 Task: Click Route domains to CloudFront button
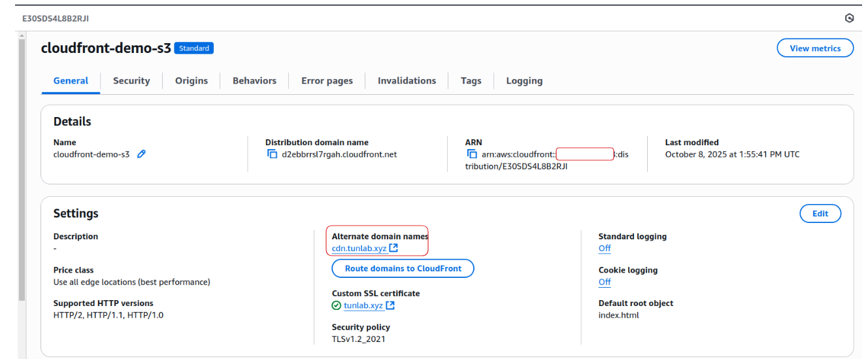tap(403, 269)
